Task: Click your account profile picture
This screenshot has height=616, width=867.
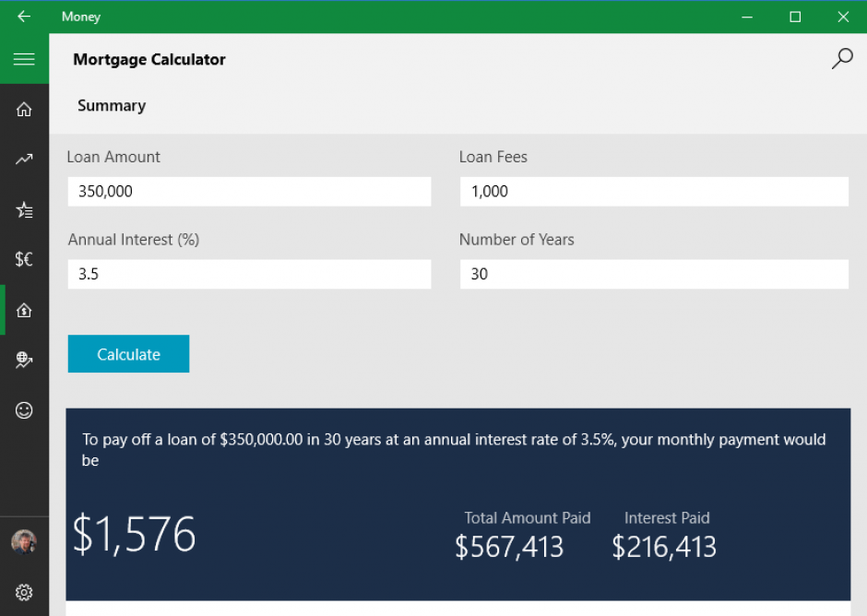Action: point(24,542)
